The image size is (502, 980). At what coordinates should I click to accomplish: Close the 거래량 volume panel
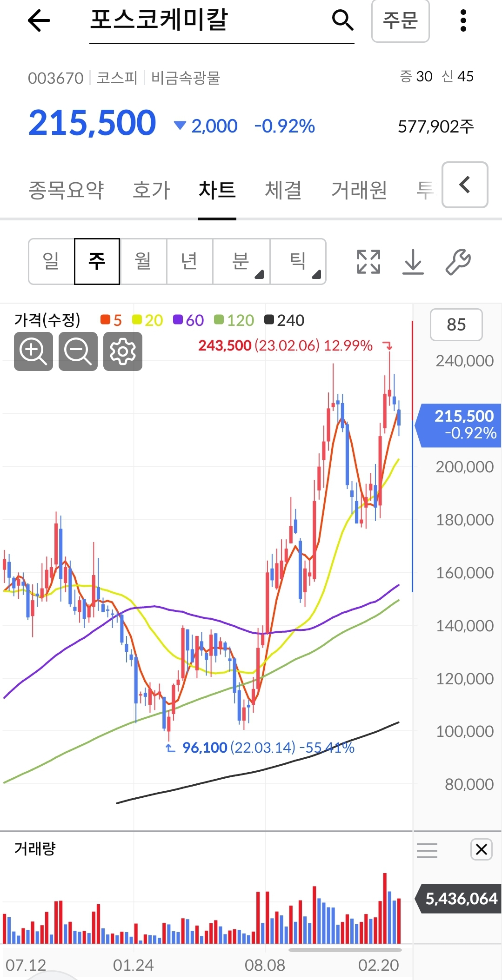coord(482,849)
